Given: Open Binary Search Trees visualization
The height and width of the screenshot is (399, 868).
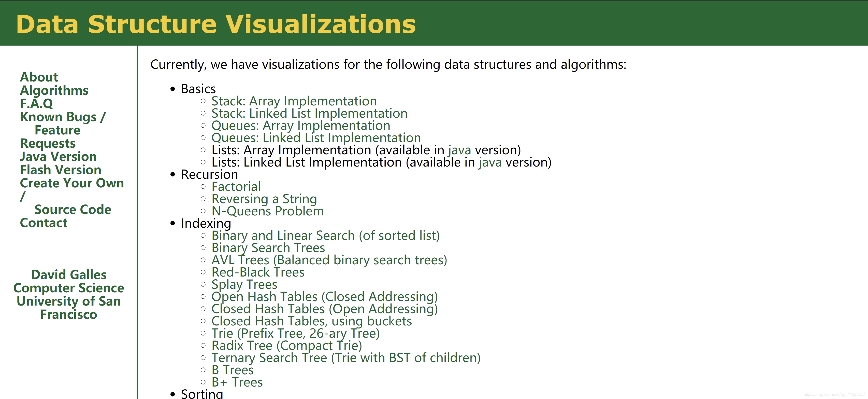Looking at the screenshot, I should (x=268, y=248).
